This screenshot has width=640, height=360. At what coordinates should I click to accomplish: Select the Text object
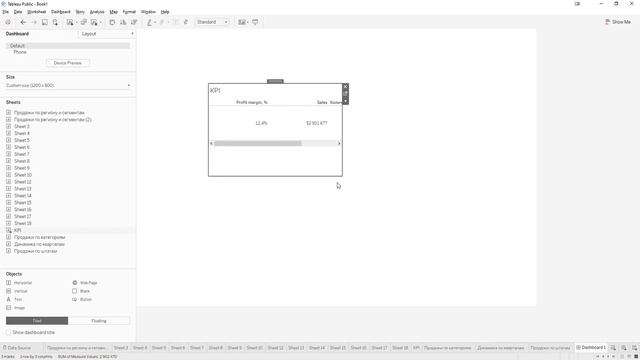[x=14, y=299]
